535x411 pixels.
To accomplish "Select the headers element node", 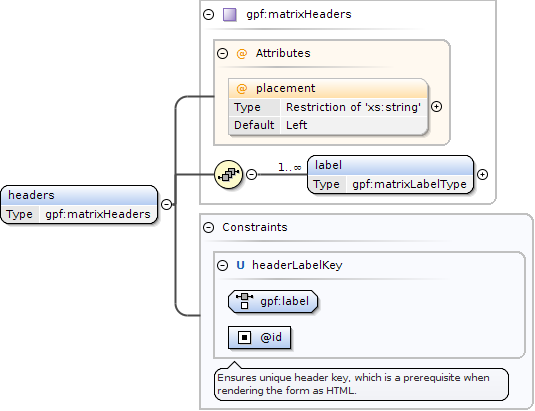I will (x=79, y=205).
